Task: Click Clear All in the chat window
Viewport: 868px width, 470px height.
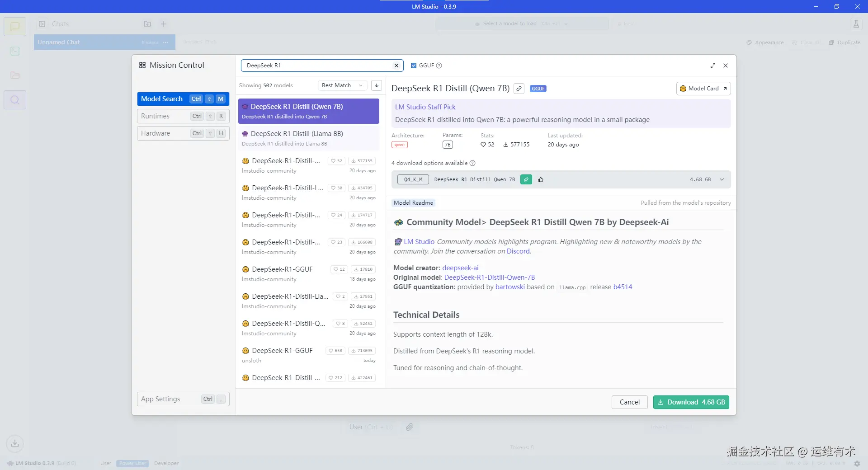Action: pos(807,42)
